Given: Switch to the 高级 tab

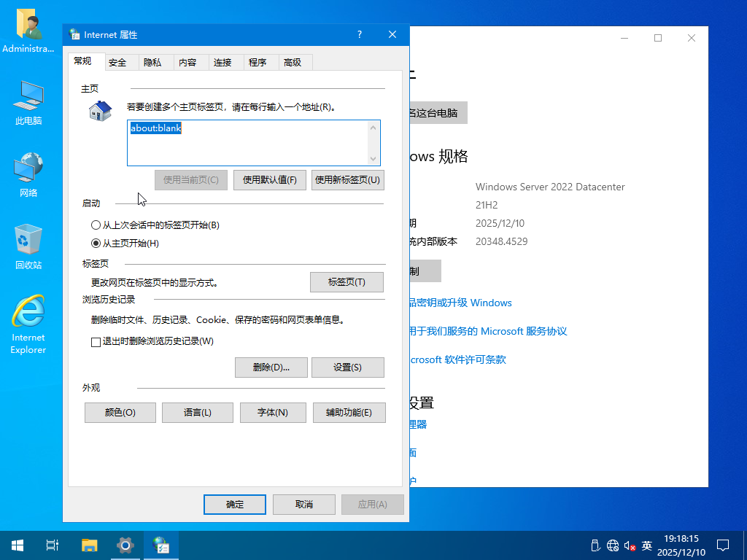Looking at the screenshot, I should click(295, 62).
